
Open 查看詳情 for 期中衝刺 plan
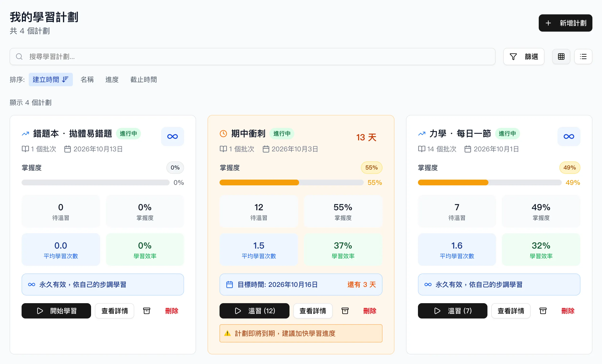coord(313,311)
